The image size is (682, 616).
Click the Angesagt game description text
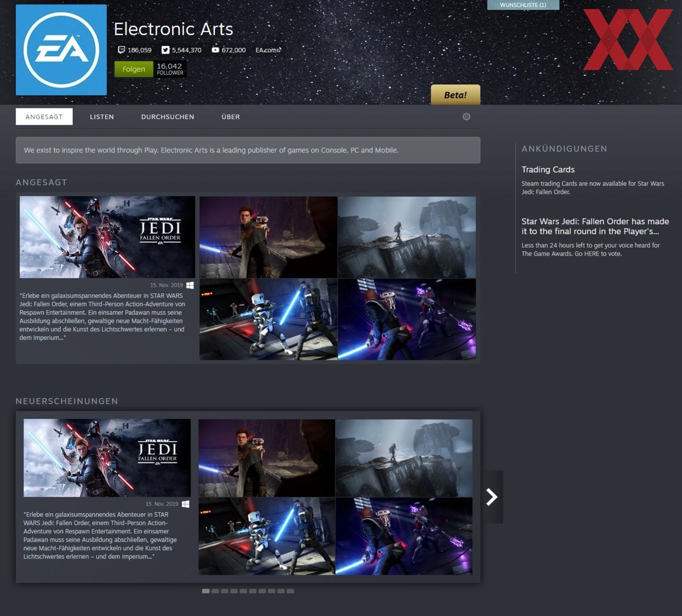pos(102,317)
